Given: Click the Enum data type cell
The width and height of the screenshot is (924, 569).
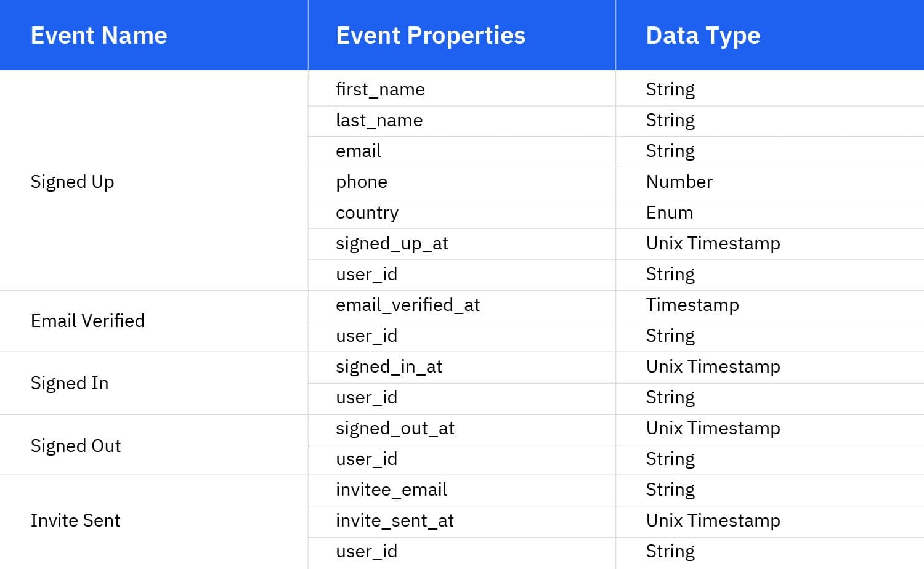Looking at the screenshot, I should (x=669, y=212).
